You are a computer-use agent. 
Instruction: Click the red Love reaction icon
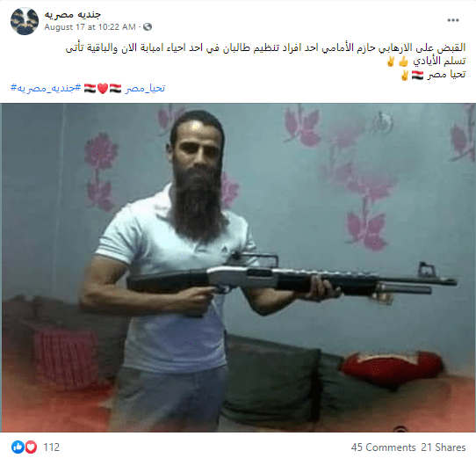[31, 447]
